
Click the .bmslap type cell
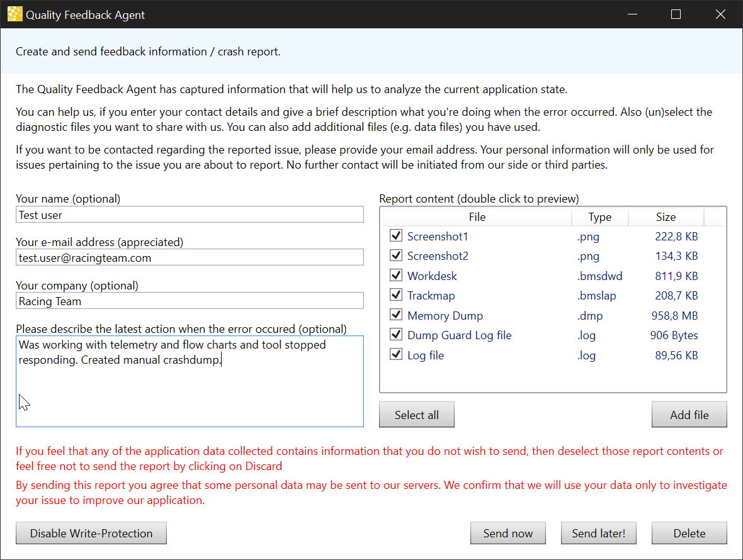coord(596,296)
